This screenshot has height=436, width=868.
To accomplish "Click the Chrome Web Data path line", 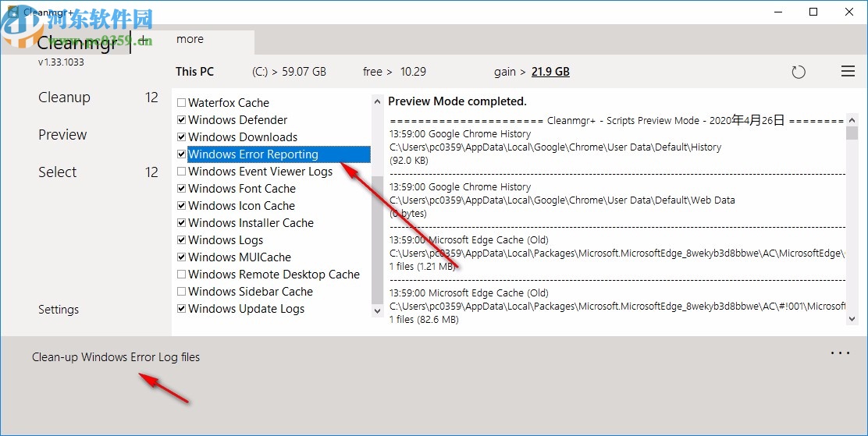I will coord(562,200).
